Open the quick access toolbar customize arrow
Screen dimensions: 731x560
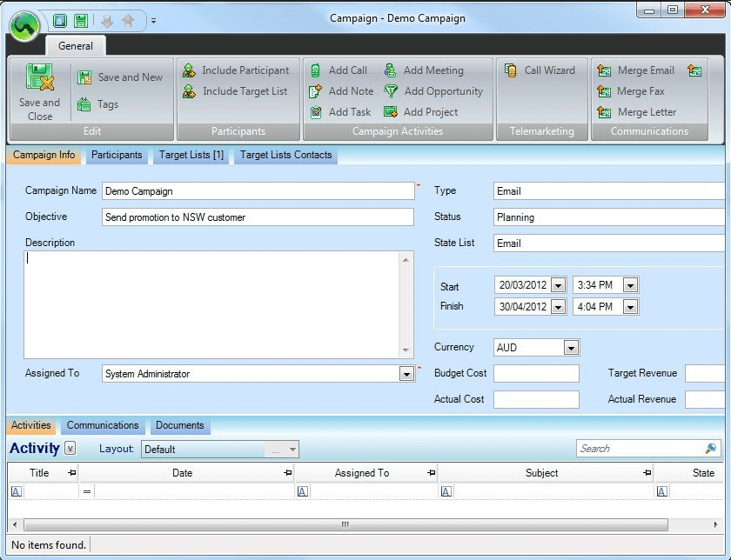pos(153,21)
